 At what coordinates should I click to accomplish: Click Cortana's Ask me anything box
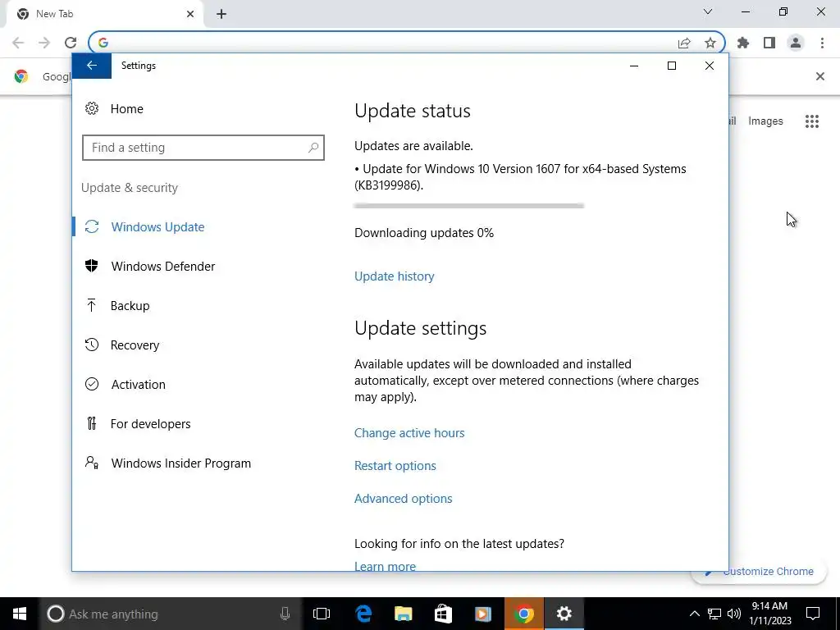[x=171, y=614]
